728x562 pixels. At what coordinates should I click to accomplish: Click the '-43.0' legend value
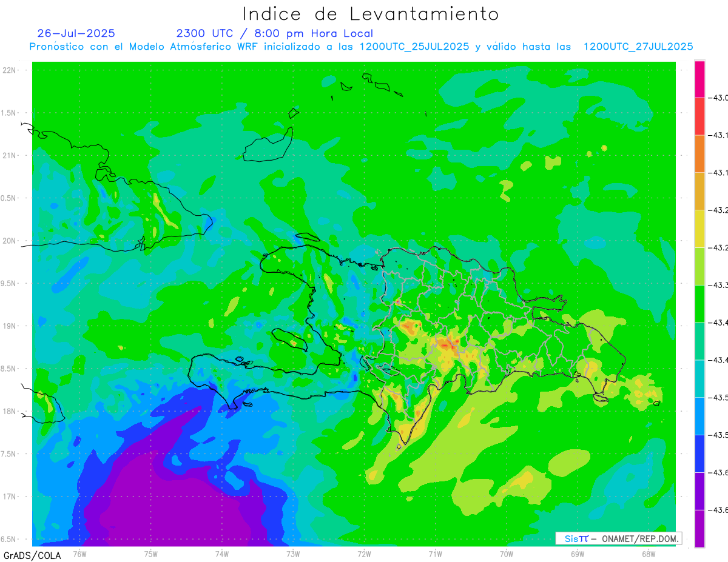click(719, 98)
